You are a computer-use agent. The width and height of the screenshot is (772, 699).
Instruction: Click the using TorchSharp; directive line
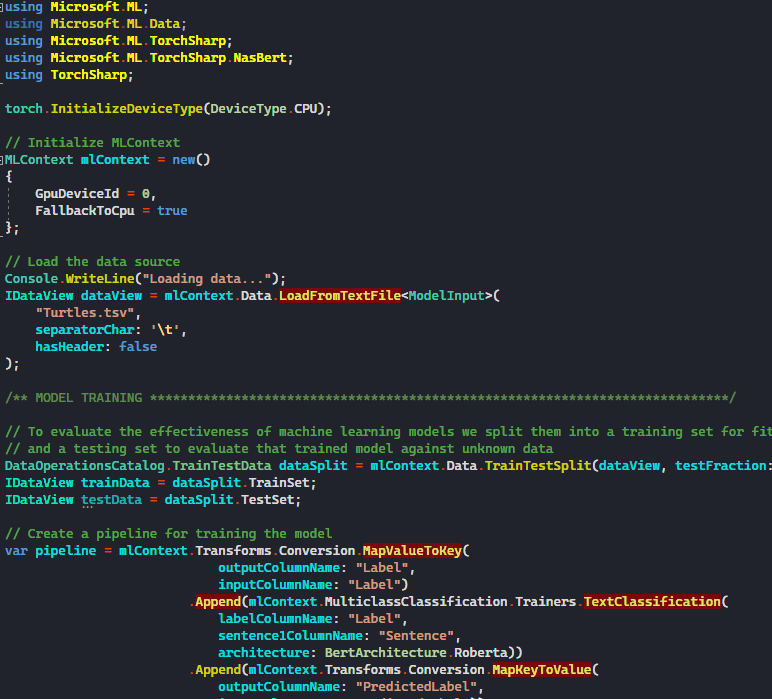69,75
